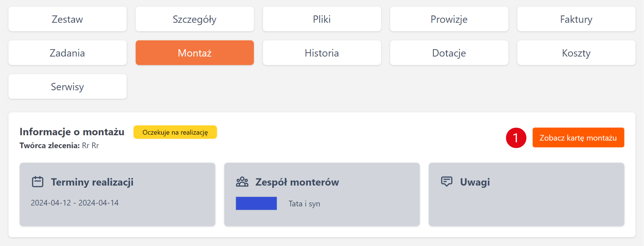Click the comment icon beside Uwagi
The image size is (644, 246).
click(x=447, y=182)
